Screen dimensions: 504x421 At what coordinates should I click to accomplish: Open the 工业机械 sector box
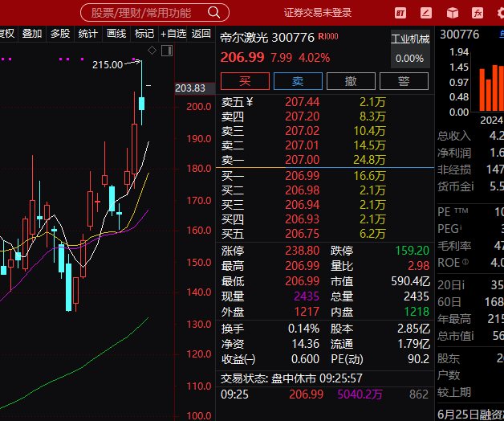[x=410, y=49]
